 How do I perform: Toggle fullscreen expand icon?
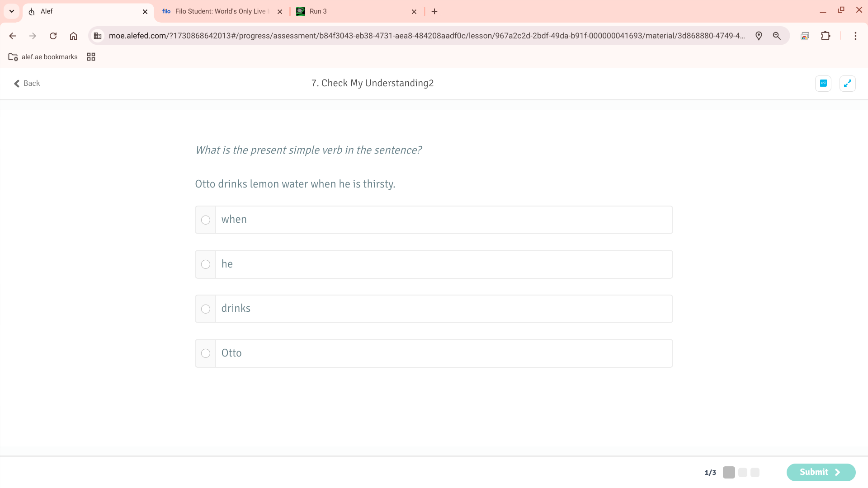(x=847, y=83)
